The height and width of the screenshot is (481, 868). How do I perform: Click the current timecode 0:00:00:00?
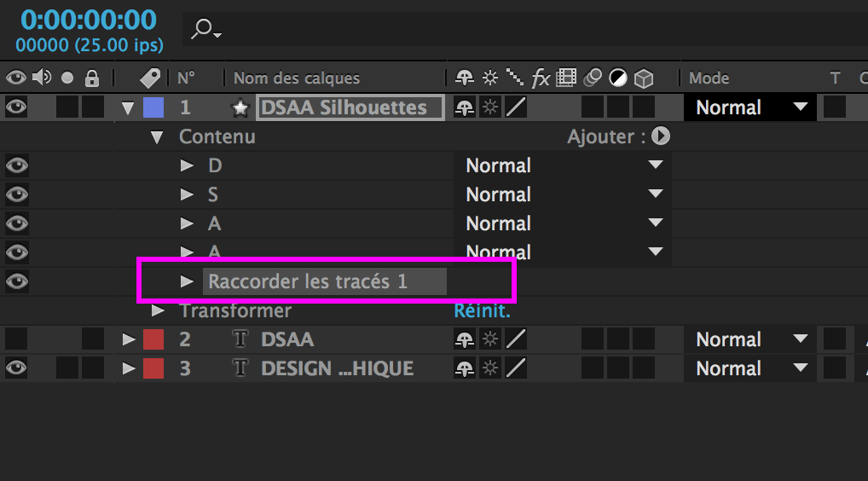(x=89, y=20)
